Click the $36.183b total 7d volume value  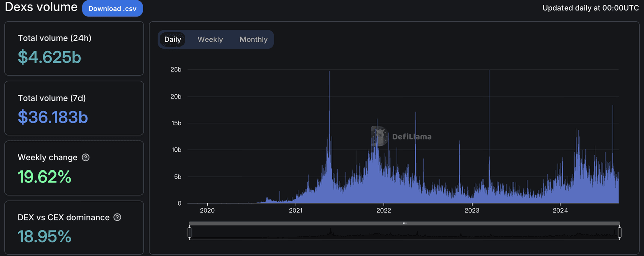(53, 117)
